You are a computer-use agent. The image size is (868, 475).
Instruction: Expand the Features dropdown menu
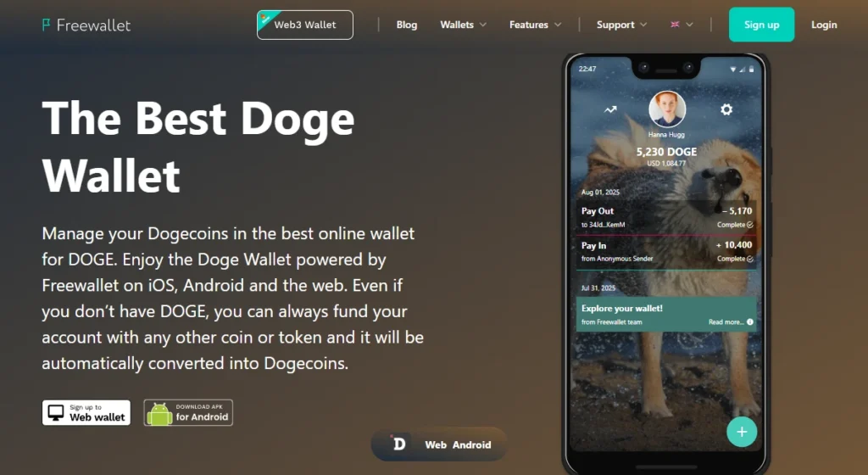(x=536, y=25)
